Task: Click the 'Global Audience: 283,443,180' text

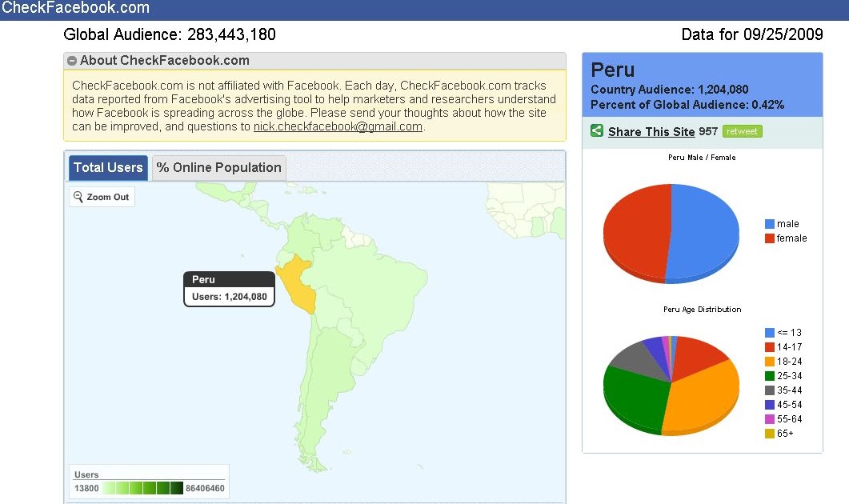Action: pyautogui.click(x=170, y=34)
